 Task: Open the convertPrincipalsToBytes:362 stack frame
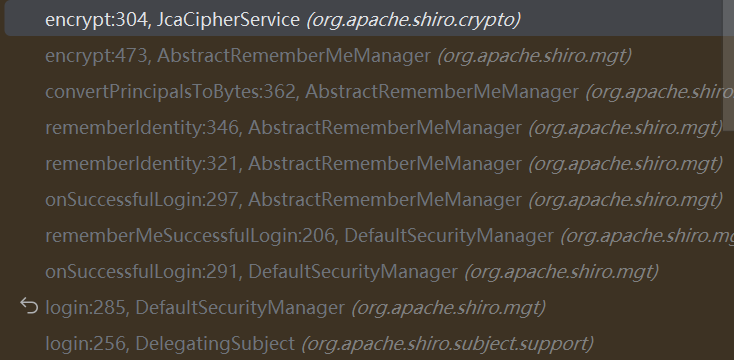[364, 92]
